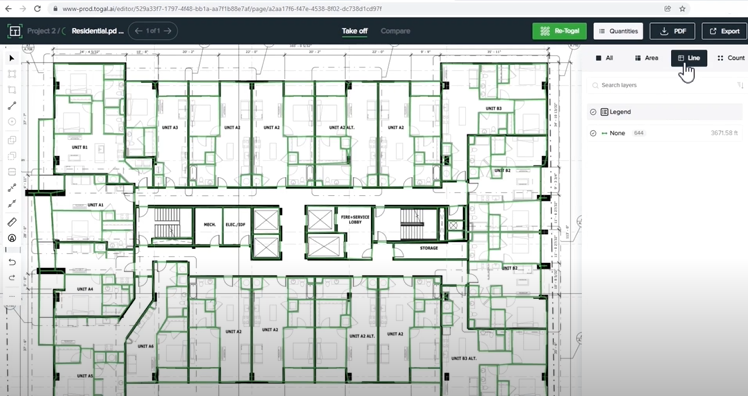Go to the previous page arrow
The width and height of the screenshot is (748, 396).
139,31
